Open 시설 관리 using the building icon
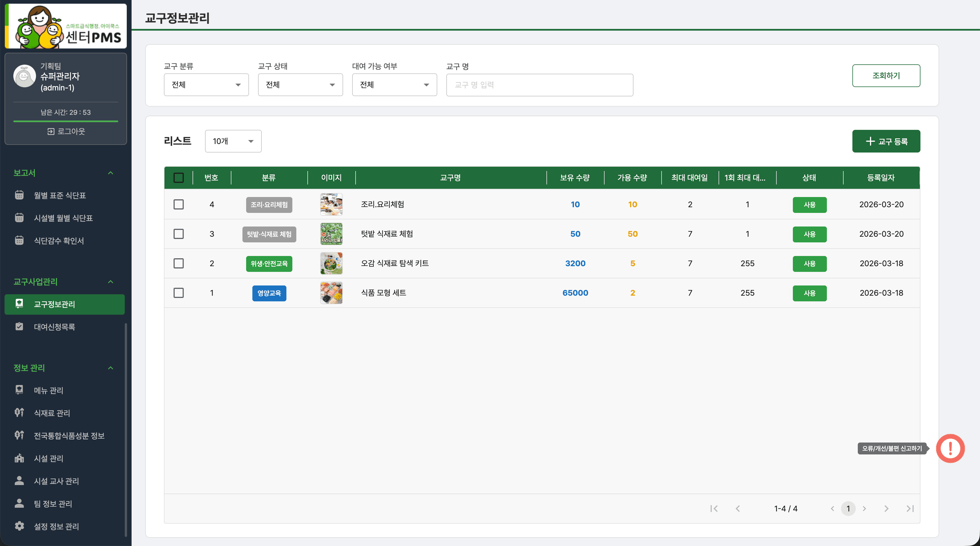Viewport: 980px width, 546px height. click(19, 458)
